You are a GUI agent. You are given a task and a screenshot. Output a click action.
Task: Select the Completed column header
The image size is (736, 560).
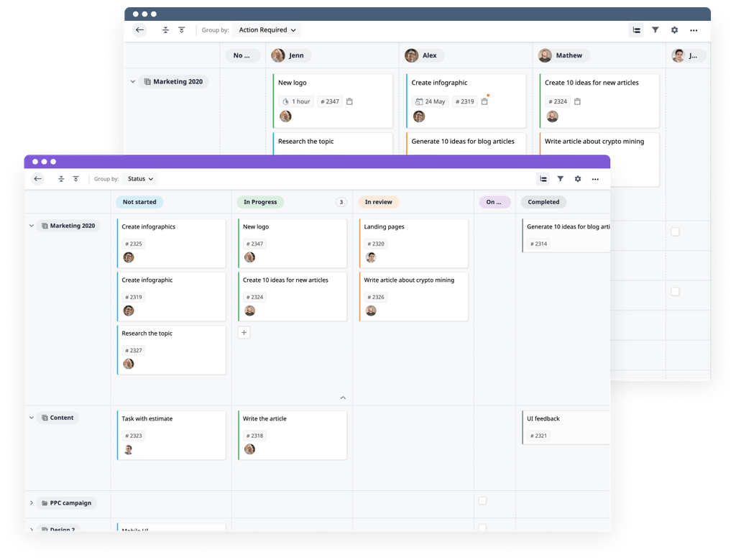(543, 202)
